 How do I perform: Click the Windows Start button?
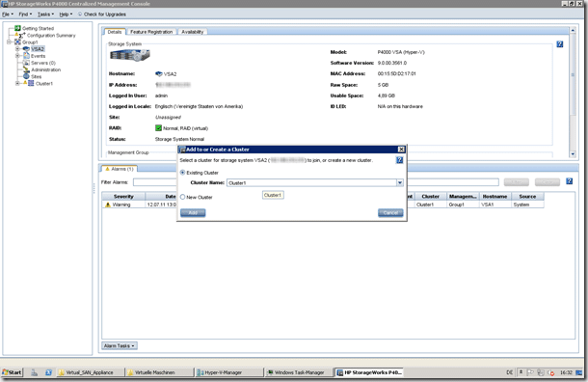pyautogui.click(x=12, y=372)
